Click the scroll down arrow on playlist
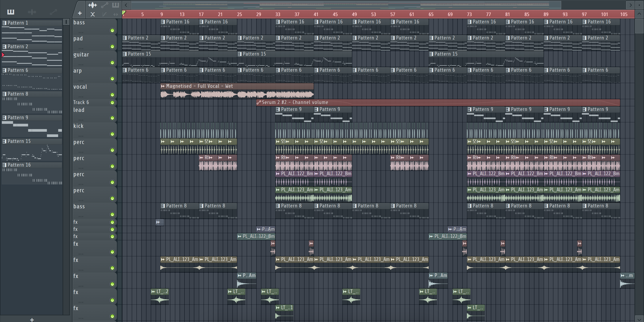The height and width of the screenshot is (322, 644). pyautogui.click(x=639, y=319)
